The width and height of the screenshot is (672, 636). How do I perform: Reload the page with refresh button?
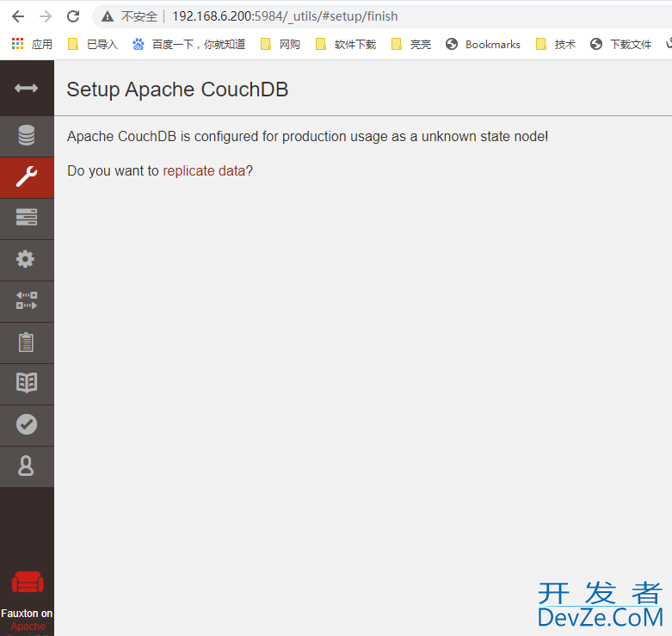click(x=73, y=16)
